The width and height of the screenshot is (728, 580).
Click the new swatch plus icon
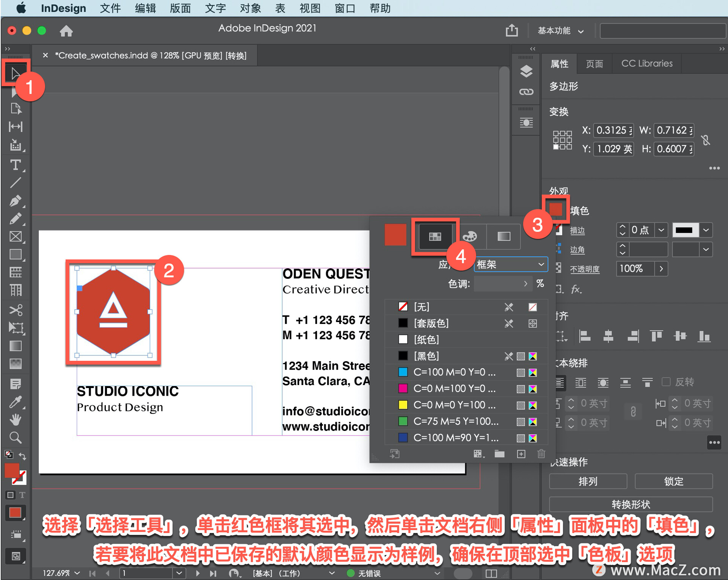521,454
